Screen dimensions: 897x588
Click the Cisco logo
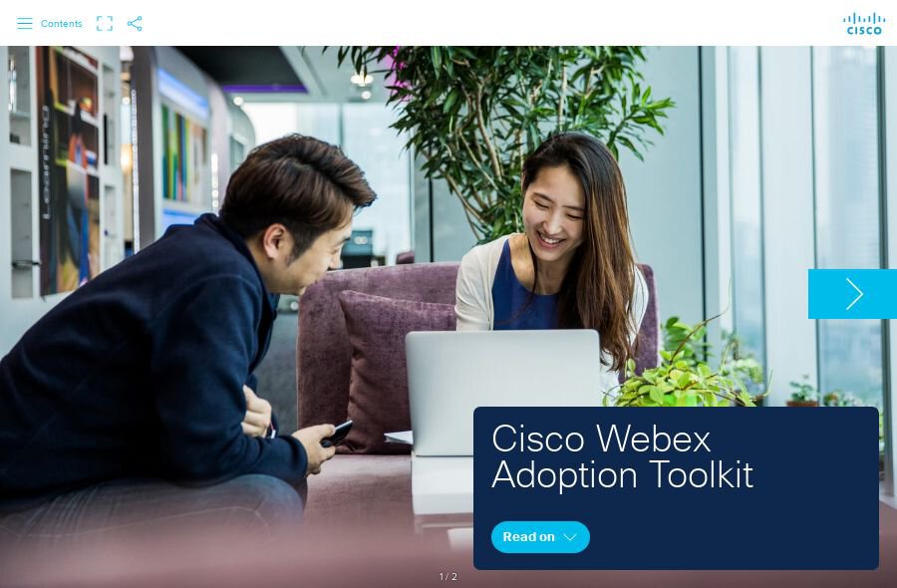[864, 24]
